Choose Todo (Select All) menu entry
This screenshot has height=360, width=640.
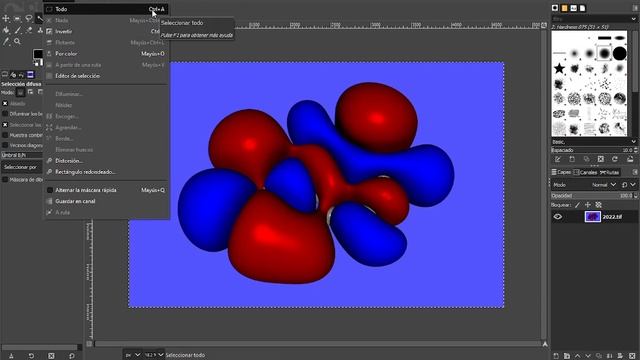[106, 9]
